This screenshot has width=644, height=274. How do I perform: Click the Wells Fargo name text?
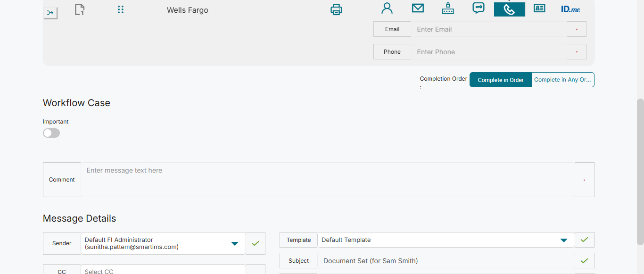pos(188,10)
